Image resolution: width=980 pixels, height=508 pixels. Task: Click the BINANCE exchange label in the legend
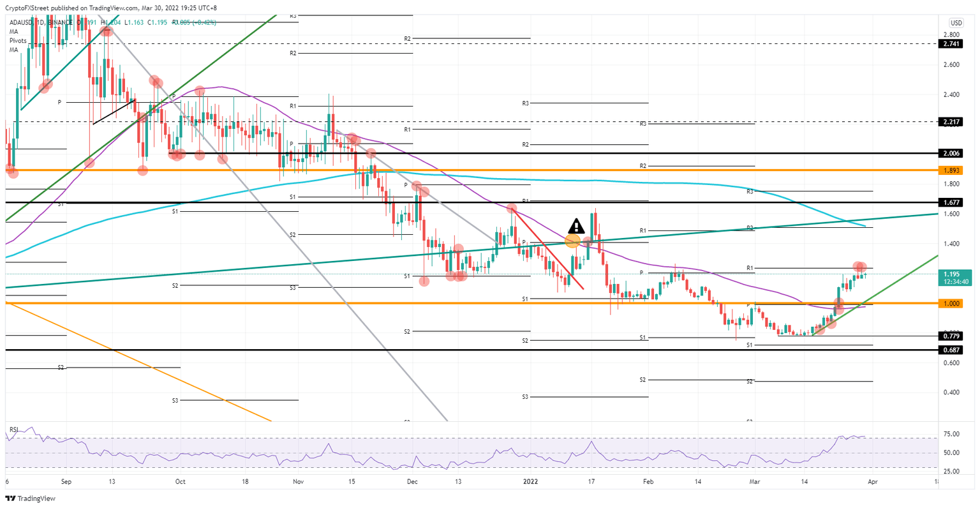59,21
